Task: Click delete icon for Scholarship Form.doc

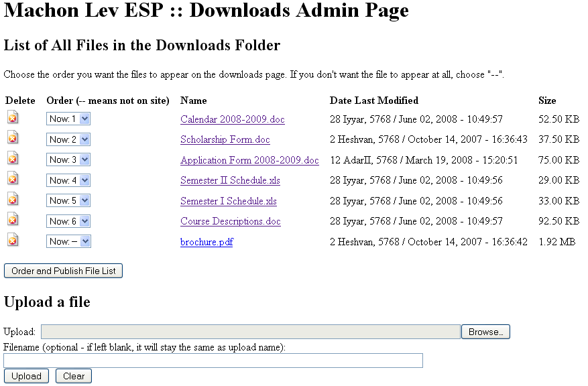Action: pos(13,138)
